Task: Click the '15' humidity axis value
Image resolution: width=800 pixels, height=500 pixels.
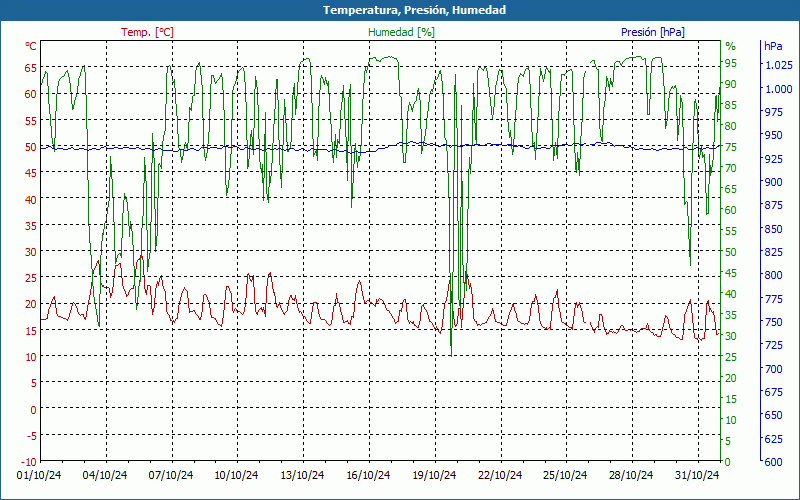Action: 731,398
